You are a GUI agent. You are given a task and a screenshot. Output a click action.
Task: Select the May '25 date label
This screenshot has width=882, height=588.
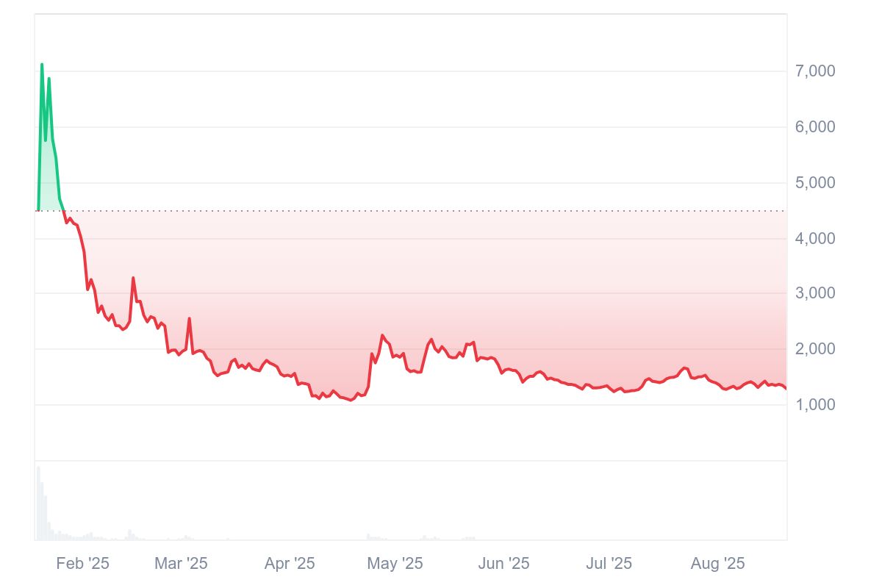point(395,564)
